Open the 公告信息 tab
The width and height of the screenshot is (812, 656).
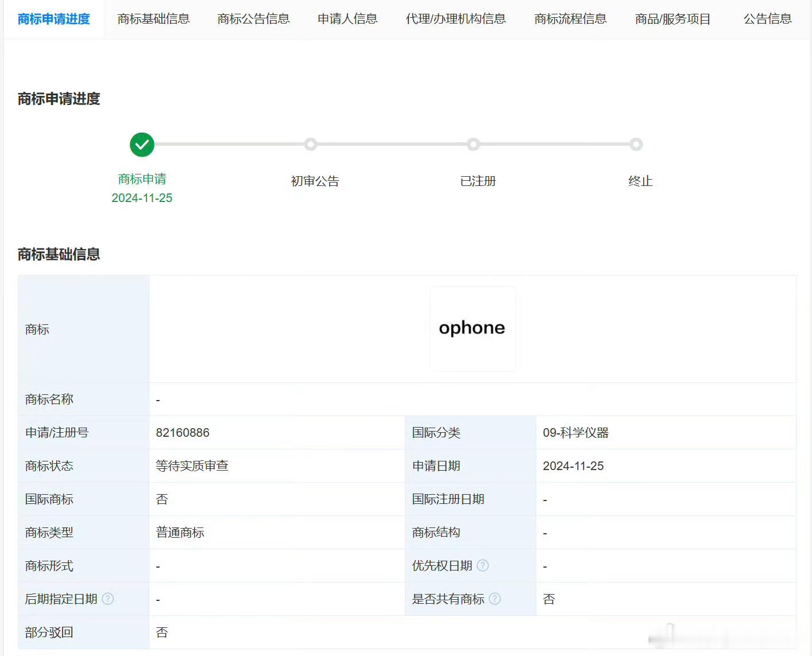point(767,19)
